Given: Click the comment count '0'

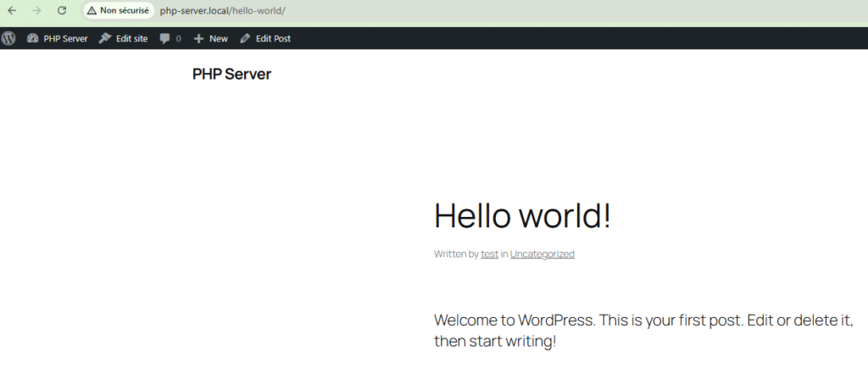Looking at the screenshot, I should [178, 39].
